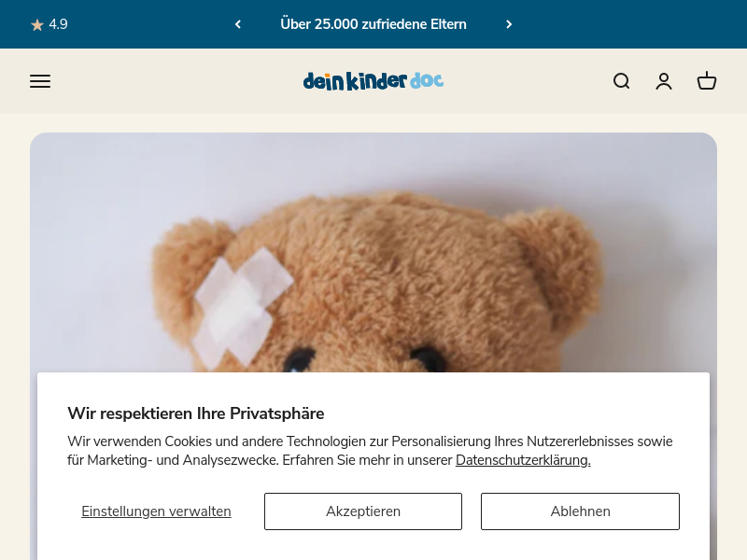Decline cookies with Ablehnen button
Viewport: 747px width, 560px height.
580,511
